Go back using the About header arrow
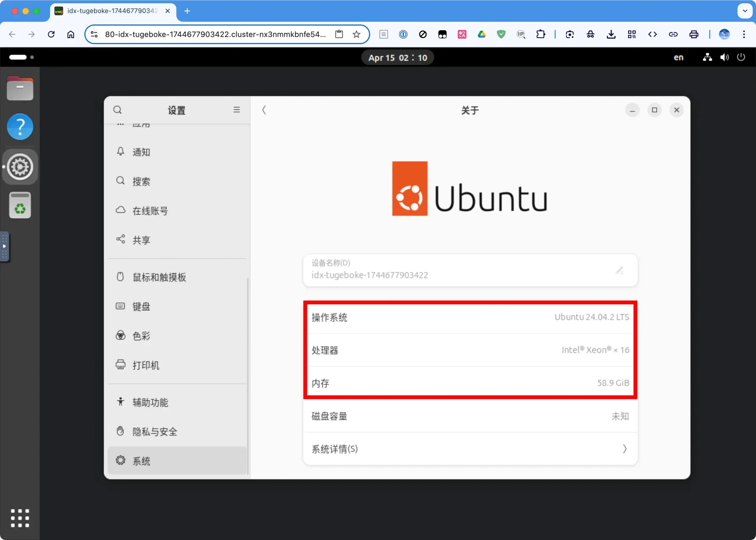The width and height of the screenshot is (756, 540). point(264,110)
